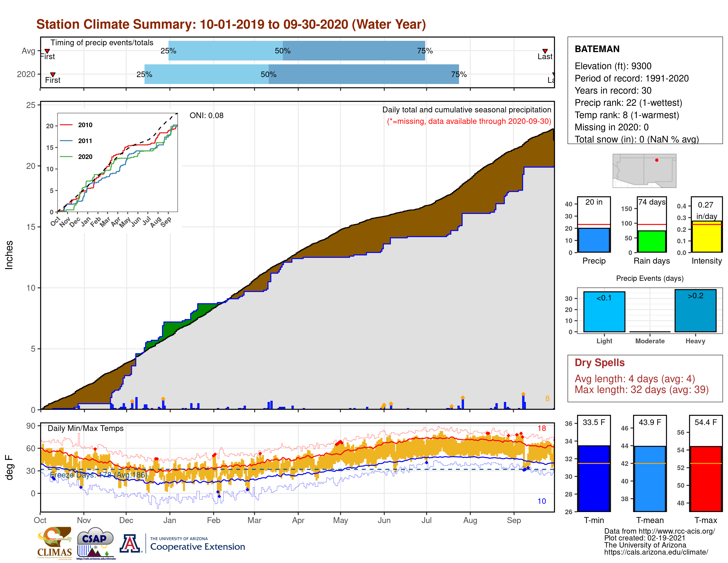Click the 2020 'First' triangle marker
Image resolution: width=728 pixels, height=563 pixels.
tap(53, 74)
